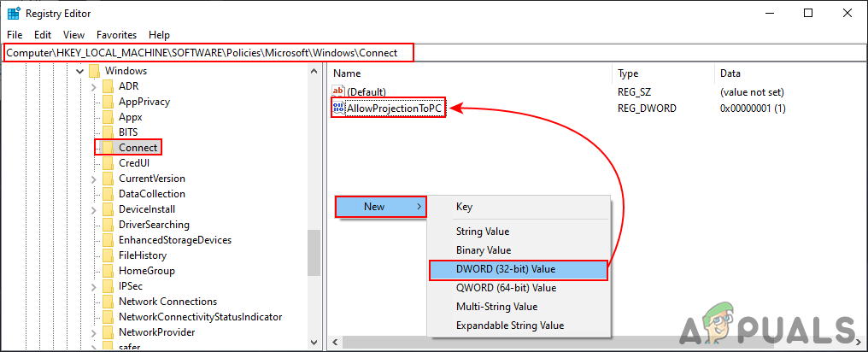
Task: Open the Help menu
Action: (x=160, y=35)
